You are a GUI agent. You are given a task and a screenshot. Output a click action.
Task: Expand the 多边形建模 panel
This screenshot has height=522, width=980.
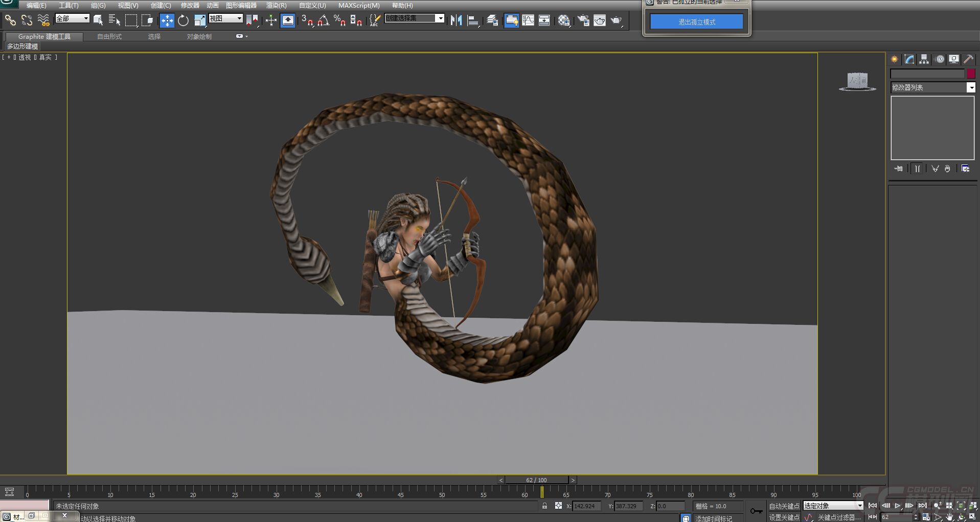click(22, 46)
